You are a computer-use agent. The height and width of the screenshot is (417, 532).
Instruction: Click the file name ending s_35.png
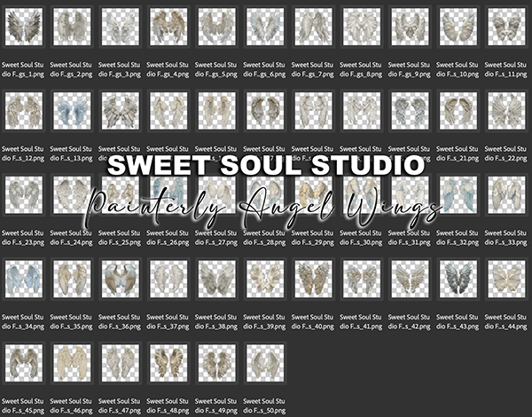(71, 321)
